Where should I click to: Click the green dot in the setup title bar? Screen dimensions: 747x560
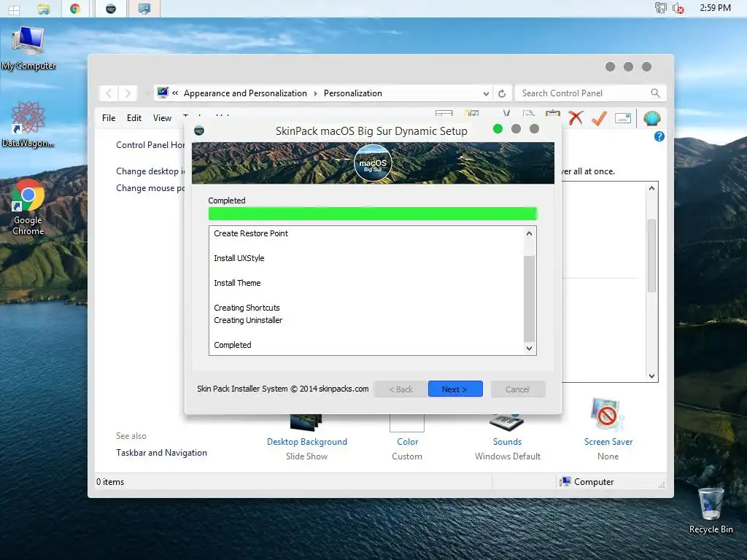(498, 128)
